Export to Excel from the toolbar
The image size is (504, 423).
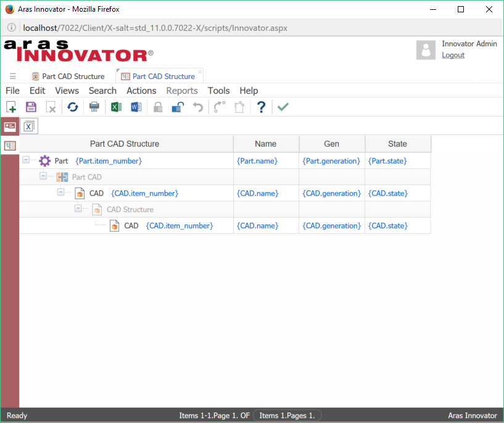(x=115, y=107)
